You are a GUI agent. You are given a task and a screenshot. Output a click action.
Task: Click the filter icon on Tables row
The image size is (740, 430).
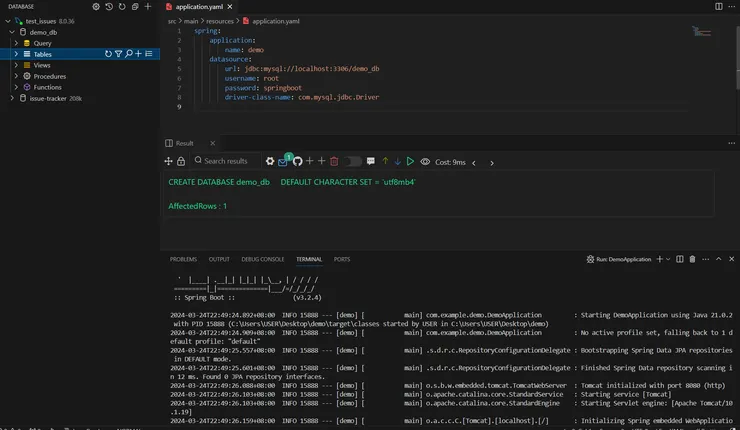point(118,54)
